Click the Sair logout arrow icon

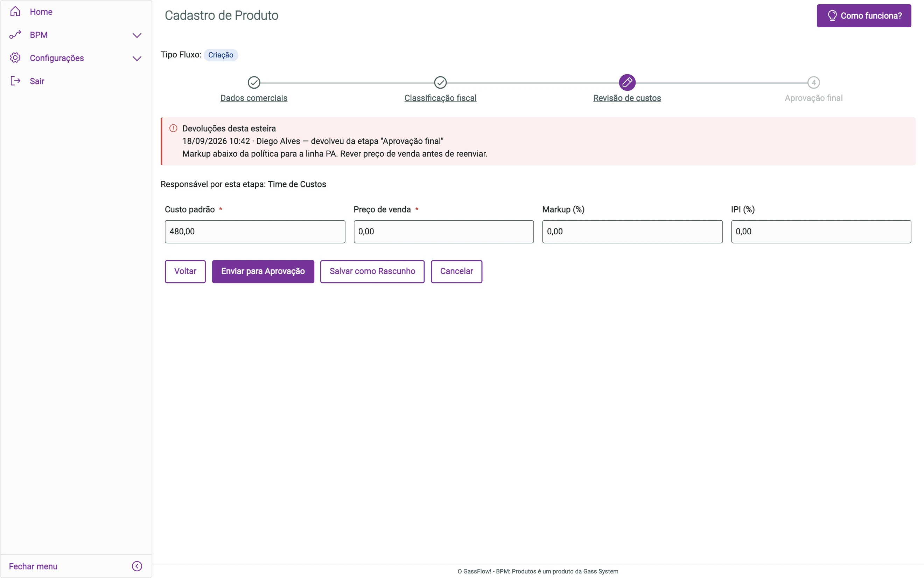15,81
